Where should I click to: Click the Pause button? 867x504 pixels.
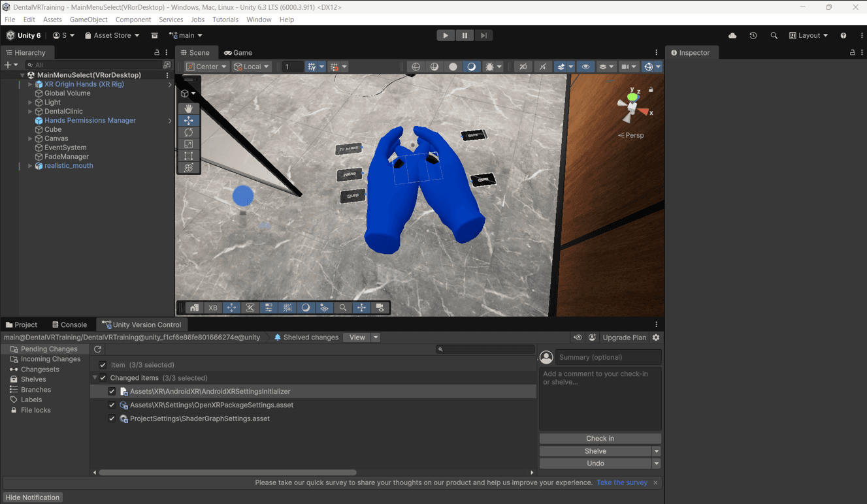tap(465, 35)
